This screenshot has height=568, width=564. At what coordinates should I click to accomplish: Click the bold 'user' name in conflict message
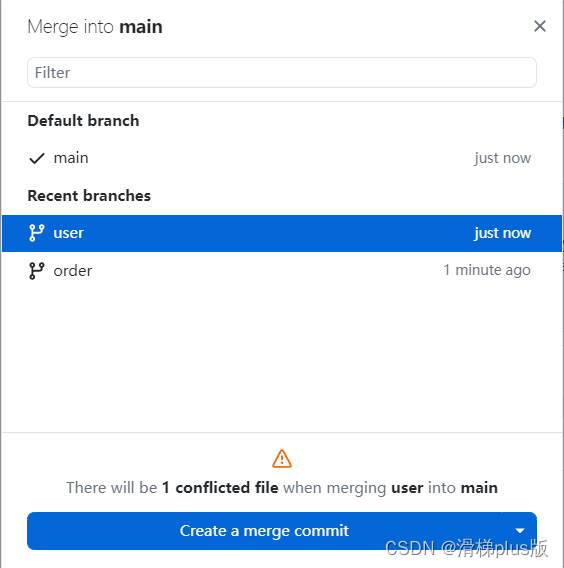coord(407,488)
